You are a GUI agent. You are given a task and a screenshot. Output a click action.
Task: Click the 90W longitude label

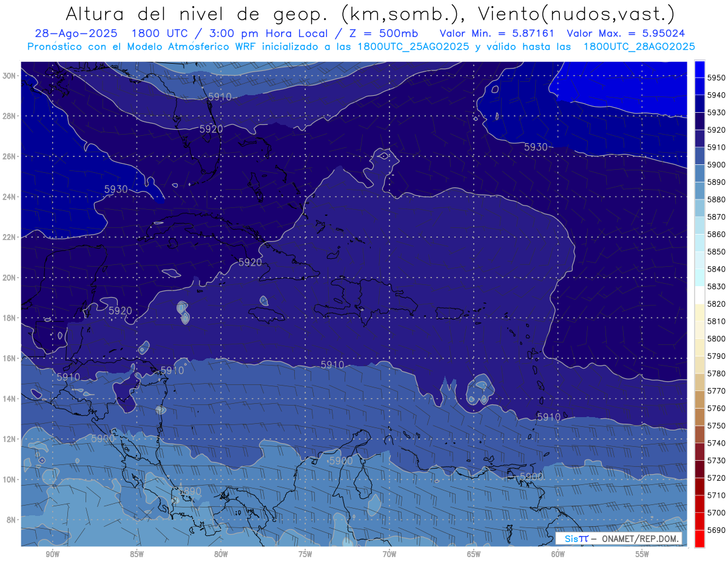(52, 554)
